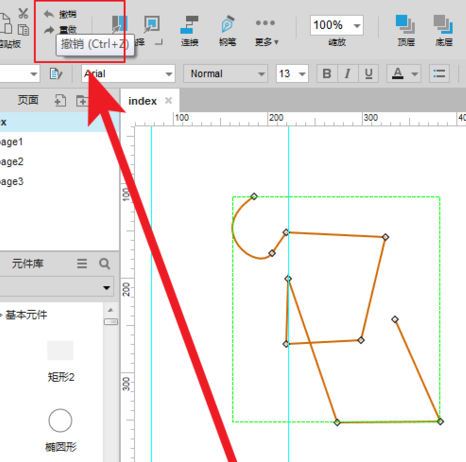
Task: Click the 元件库 panel title
Action: click(28, 264)
